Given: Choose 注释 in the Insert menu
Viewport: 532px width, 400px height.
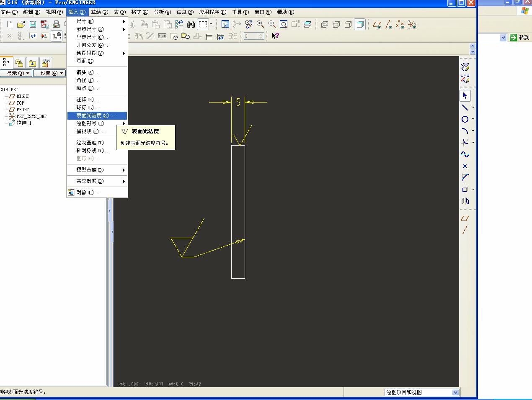Looking at the screenshot, I should point(97,100).
